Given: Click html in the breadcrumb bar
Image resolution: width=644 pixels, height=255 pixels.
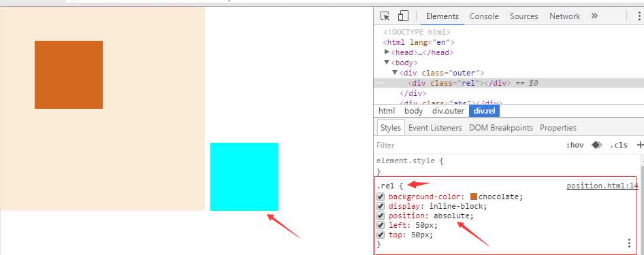Looking at the screenshot, I should coord(387,111).
